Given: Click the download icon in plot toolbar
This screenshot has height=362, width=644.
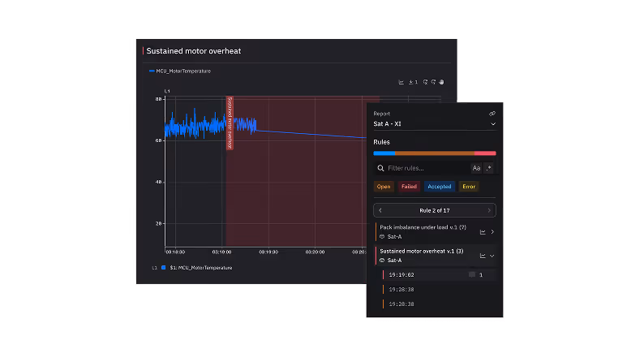Looking at the screenshot, I should [x=411, y=82].
